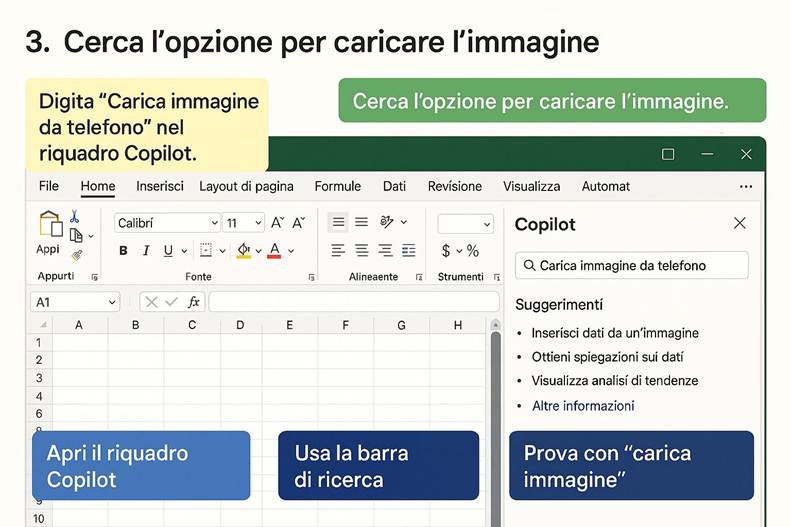
Task: Align text left in Alineaente group
Action: click(x=338, y=250)
